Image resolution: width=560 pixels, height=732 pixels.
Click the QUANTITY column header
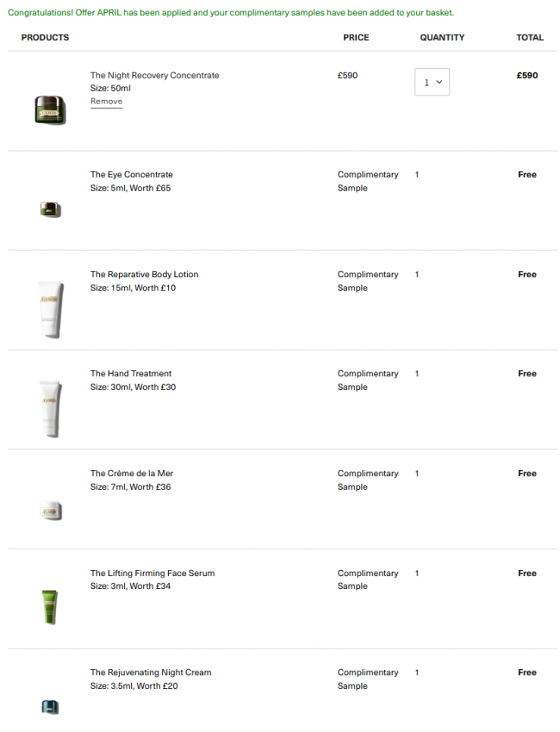(442, 37)
